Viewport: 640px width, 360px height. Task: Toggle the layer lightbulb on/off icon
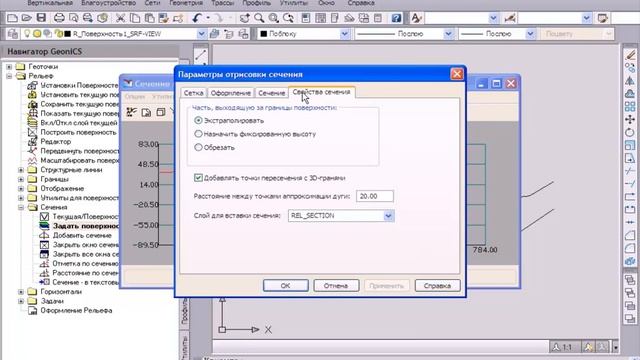(x=27, y=34)
